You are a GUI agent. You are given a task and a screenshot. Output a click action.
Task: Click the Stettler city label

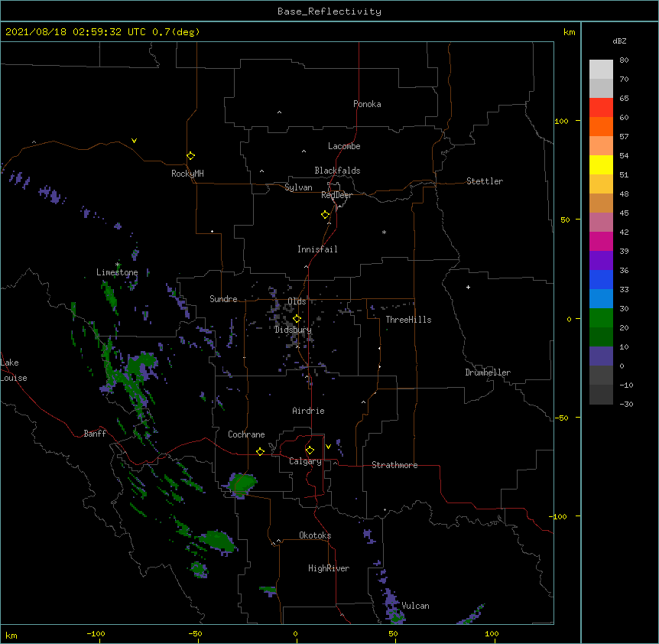point(485,181)
